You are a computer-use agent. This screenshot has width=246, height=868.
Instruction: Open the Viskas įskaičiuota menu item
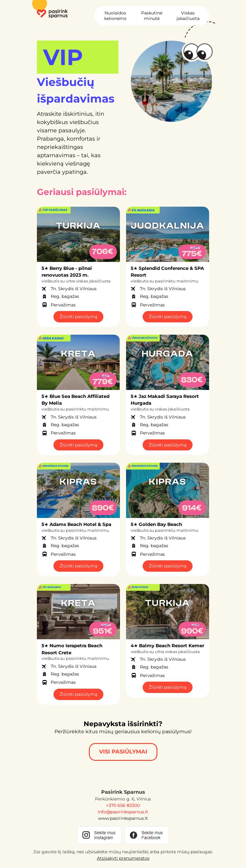188,16
